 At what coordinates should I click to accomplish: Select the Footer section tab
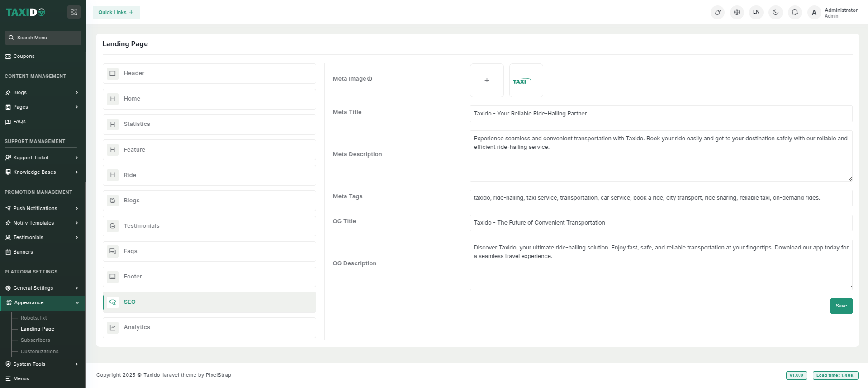(x=209, y=277)
